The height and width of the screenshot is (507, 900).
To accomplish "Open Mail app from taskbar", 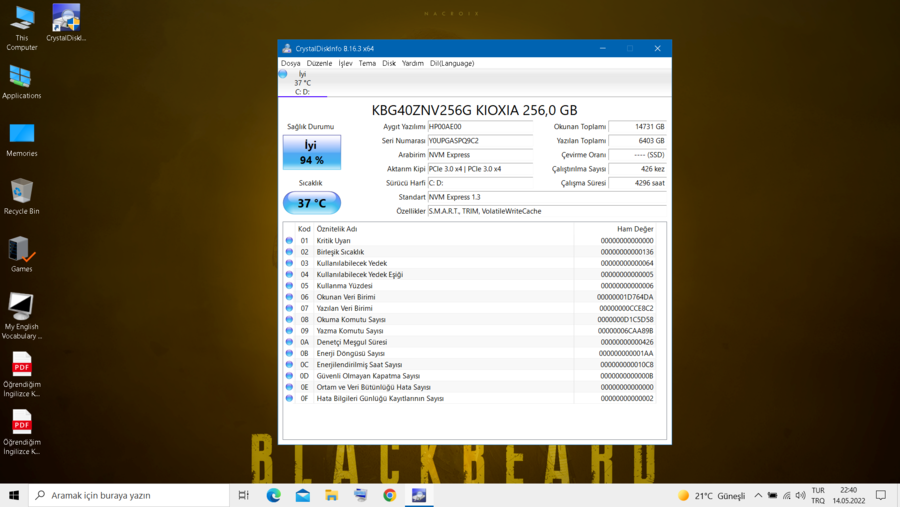I will [302, 495].
